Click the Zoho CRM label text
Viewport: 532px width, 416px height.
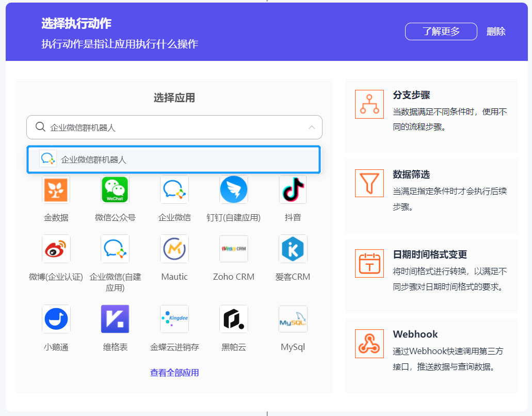pos(233,277)
